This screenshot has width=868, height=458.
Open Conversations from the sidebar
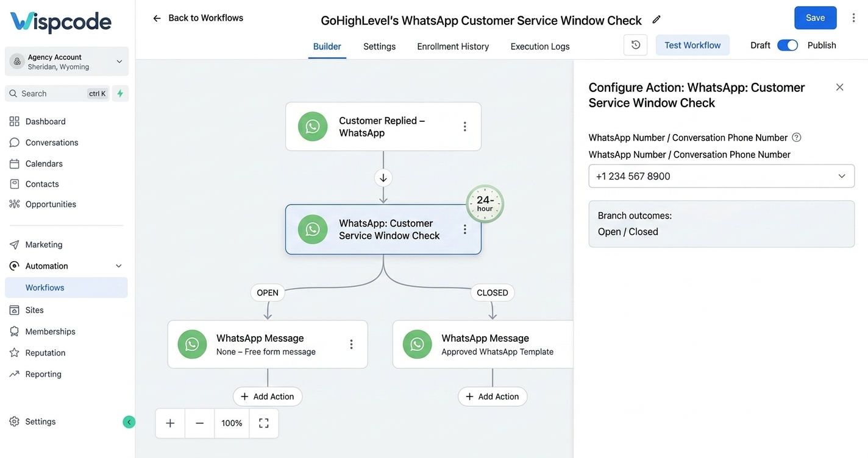[52, 143]
